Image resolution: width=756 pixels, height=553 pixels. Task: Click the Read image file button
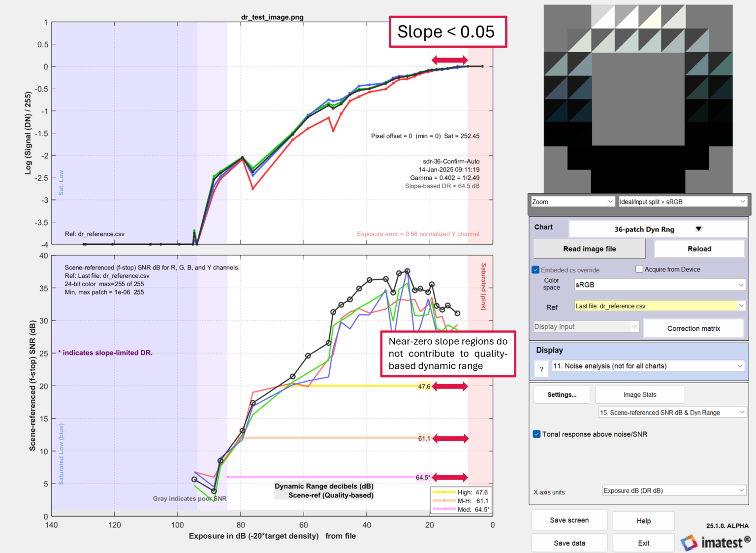[x=589, y=249]
